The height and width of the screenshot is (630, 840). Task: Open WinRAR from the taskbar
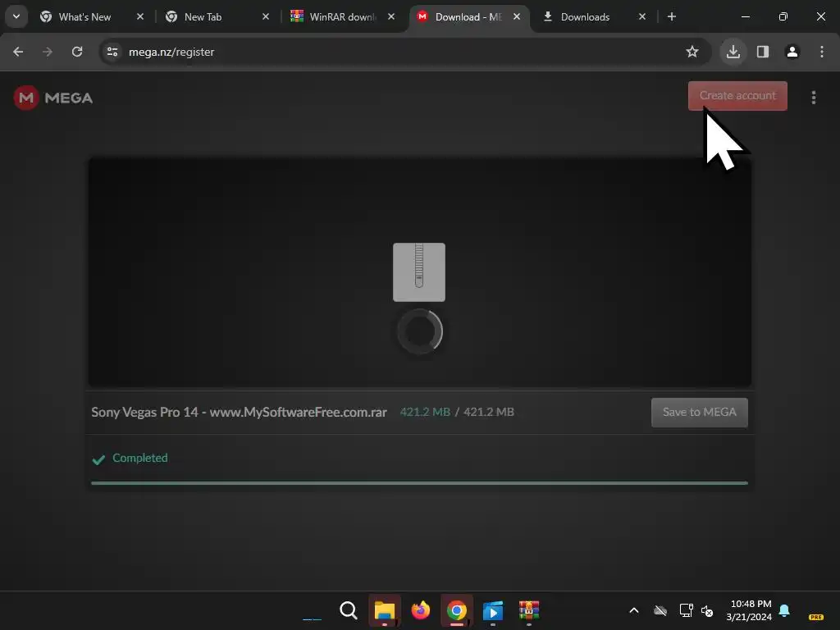[529, 610]
